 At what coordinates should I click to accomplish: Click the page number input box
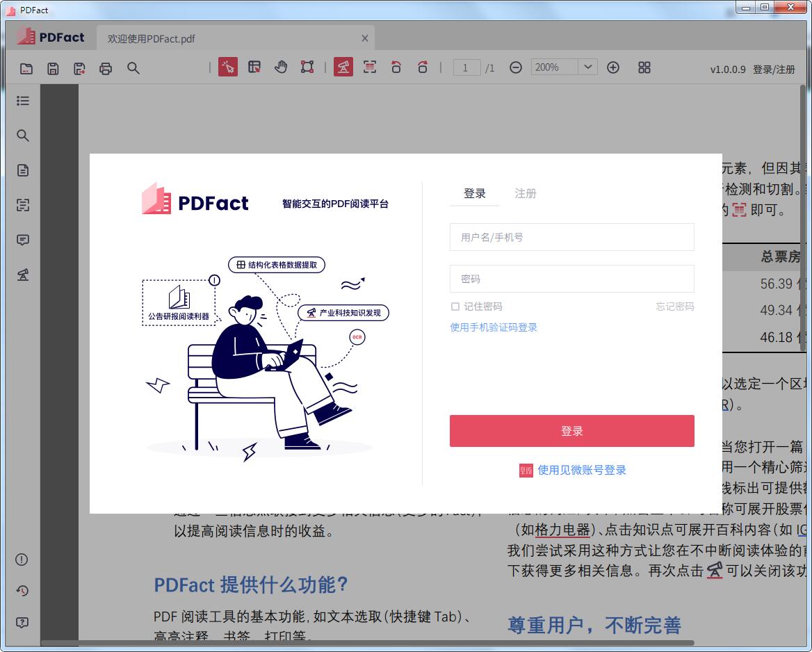click(466, 67)
